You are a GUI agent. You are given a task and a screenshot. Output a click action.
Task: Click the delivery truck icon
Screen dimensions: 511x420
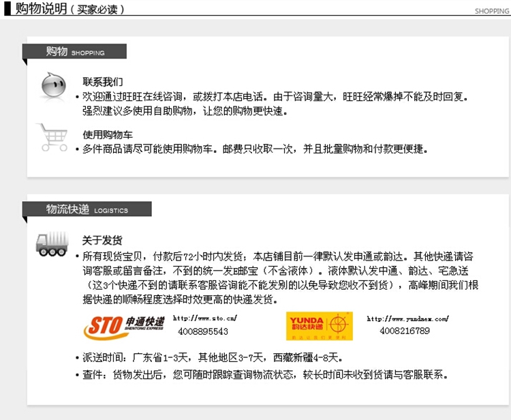click(52, 243)
